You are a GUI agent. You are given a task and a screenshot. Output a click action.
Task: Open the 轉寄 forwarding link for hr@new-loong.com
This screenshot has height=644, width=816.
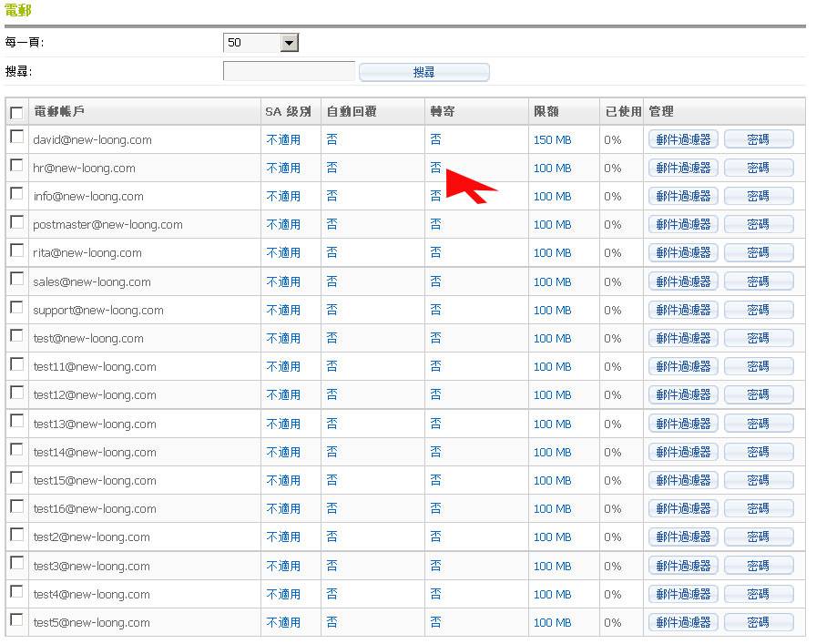point(435,168)
